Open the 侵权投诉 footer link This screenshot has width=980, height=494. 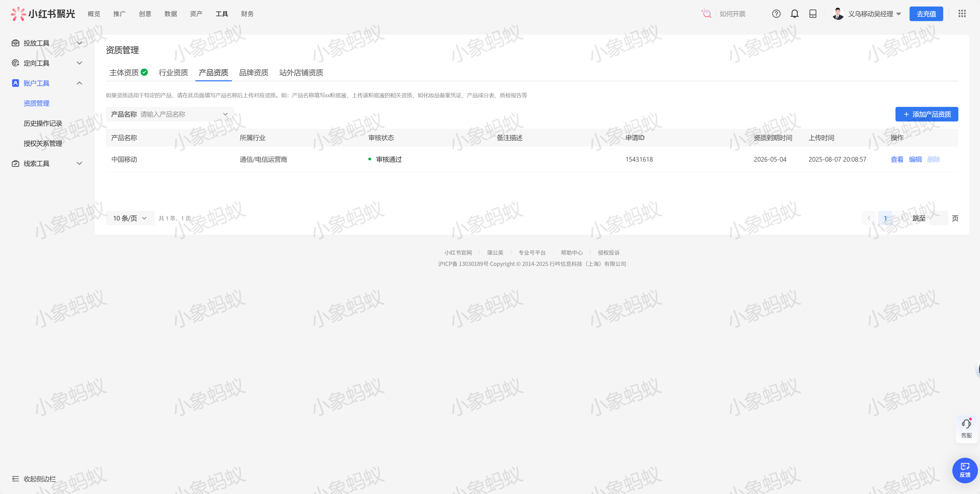click(608, 253)
